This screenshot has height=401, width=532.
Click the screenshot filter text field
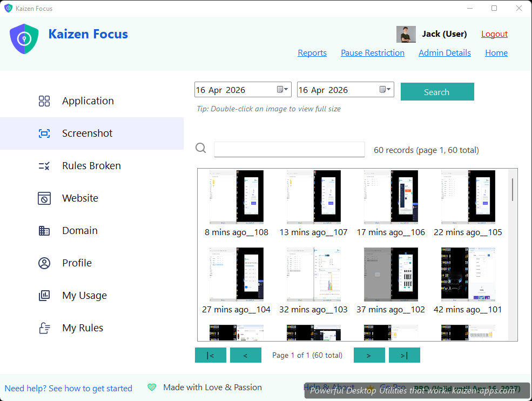[289, 150]
